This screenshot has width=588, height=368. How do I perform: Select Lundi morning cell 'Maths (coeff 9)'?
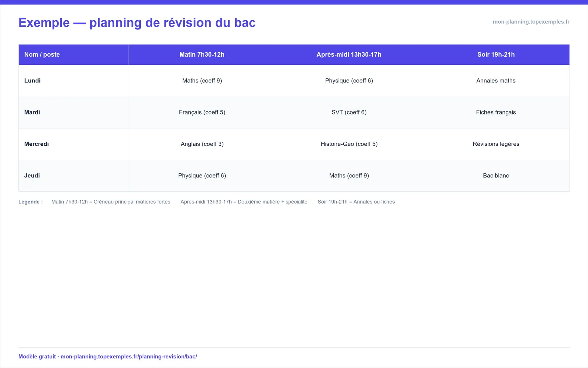pyautogui.click(x=202, y=81)
